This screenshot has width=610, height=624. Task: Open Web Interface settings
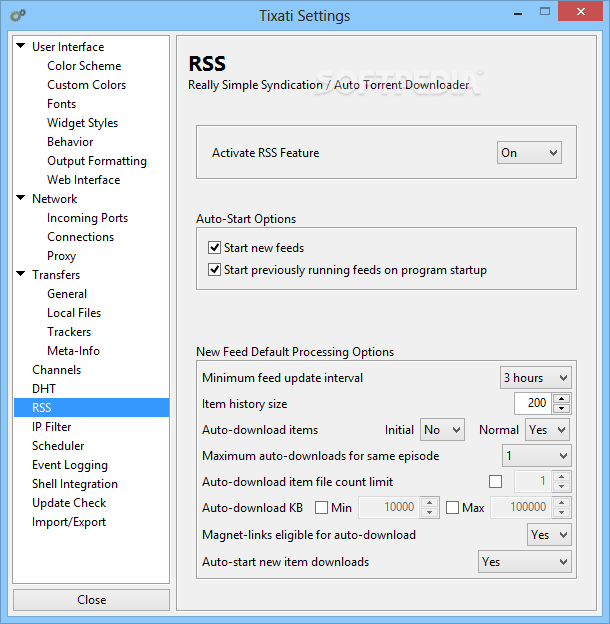tap(84, 180)
